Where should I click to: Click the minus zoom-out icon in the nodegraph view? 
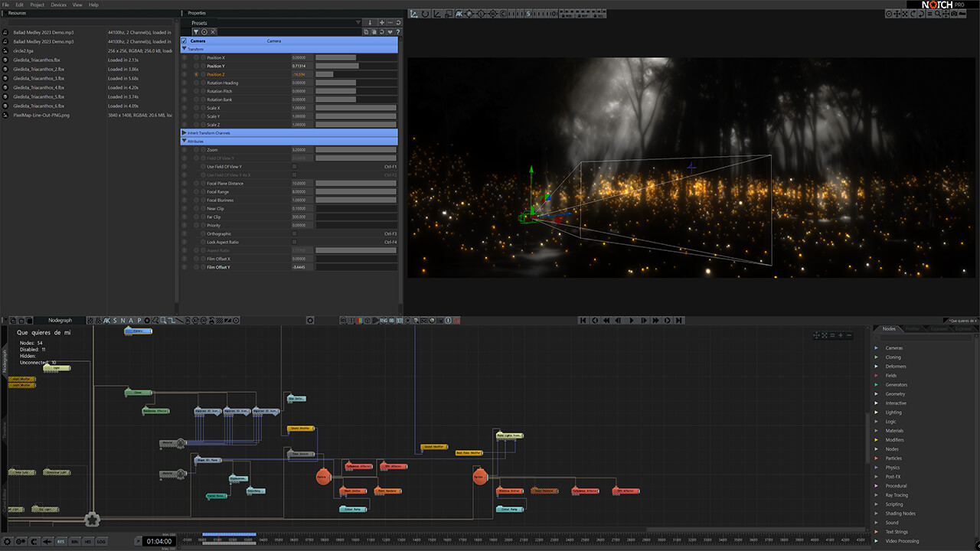tap(849, 335)
